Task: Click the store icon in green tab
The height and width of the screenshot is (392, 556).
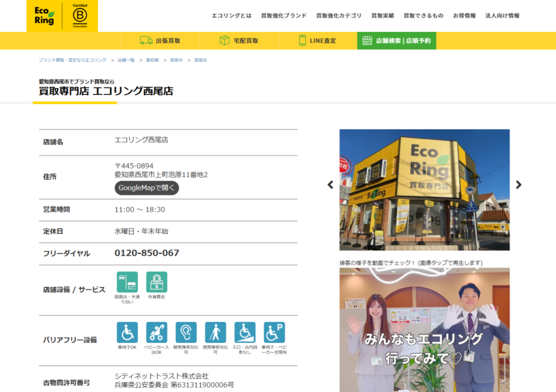Action: [367, 41]
